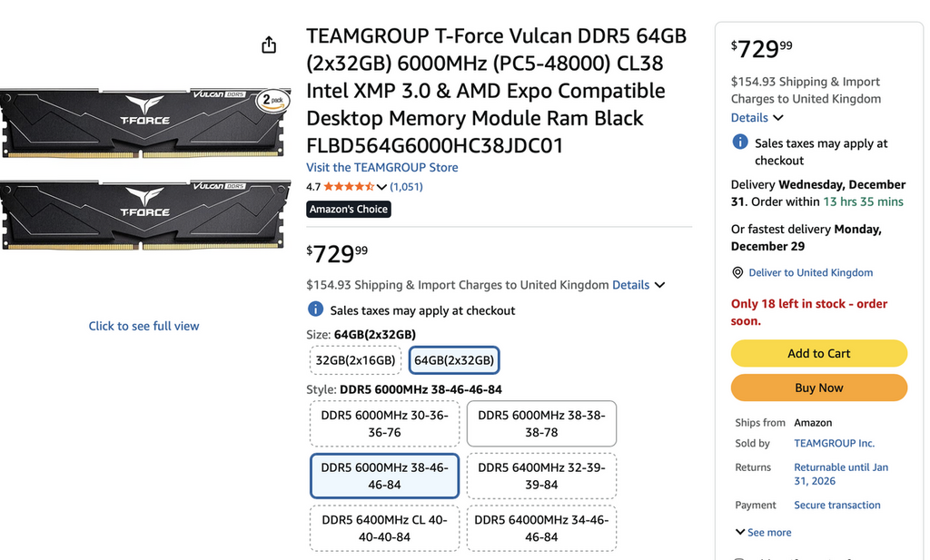The width and height of the screenshot is (930, 560).
Task: Click the orange star rating icons
Action: coord(349,187)
